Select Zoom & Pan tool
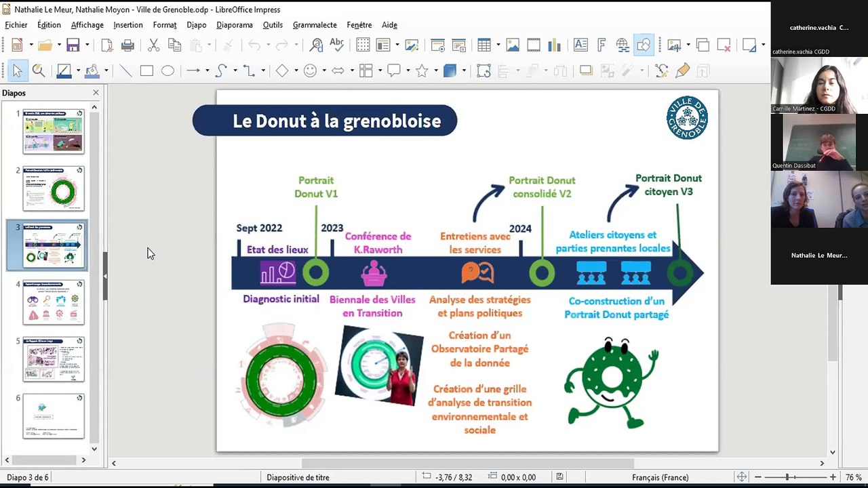Image resolution: width=868 pixels, height=488 pixels. click(x=39, y=70)
